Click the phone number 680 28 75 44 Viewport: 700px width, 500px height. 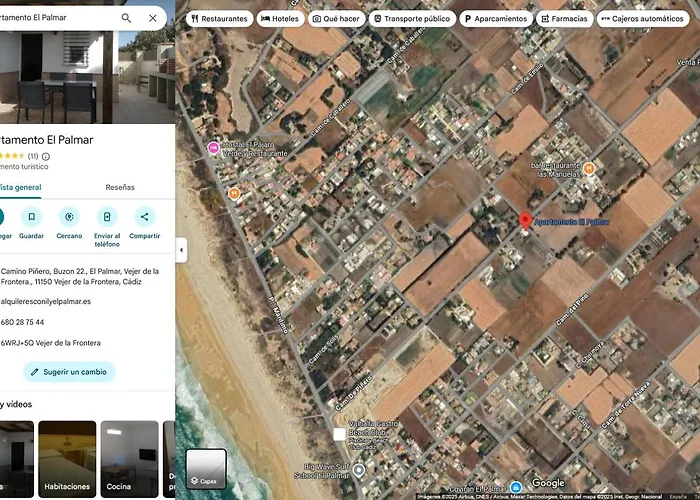click(x=22, y=322)
